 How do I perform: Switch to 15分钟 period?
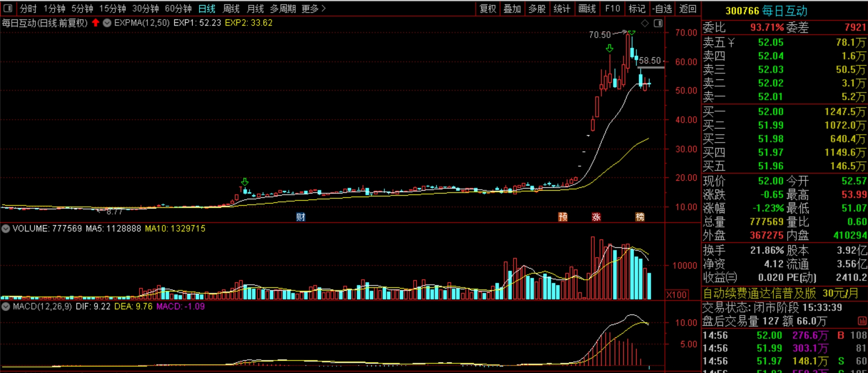click(113, 9)
